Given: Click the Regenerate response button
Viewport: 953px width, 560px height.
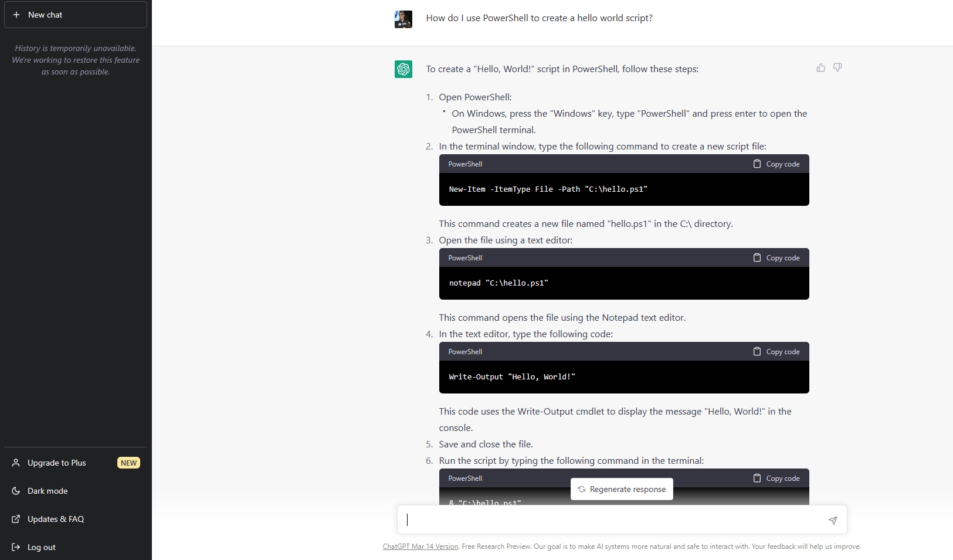Looking at the screenshot, I should pyautogui.click(x=622, y=489).
